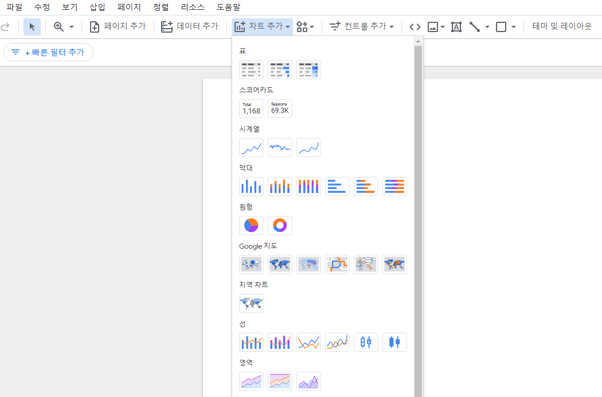Insert the hollow candlestick chart
The height and width of the screenshot is (397, 602).
[366, 342]
